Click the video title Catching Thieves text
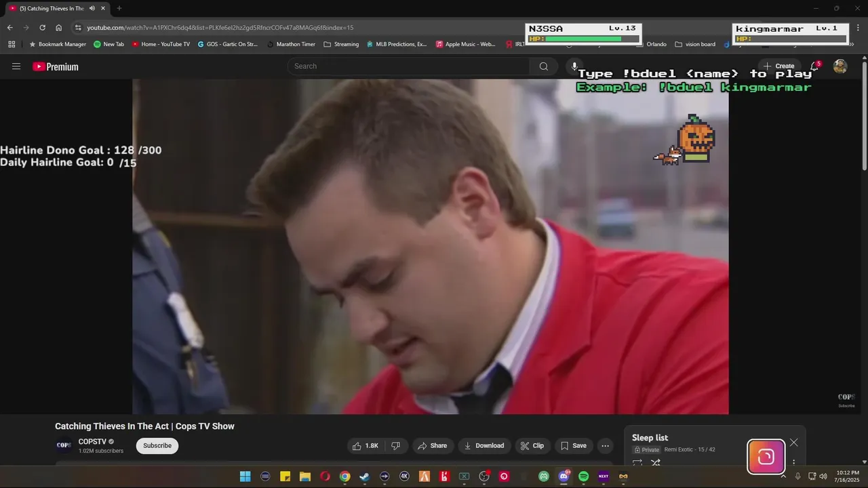 pyautogui.click(x=144, y=426)
